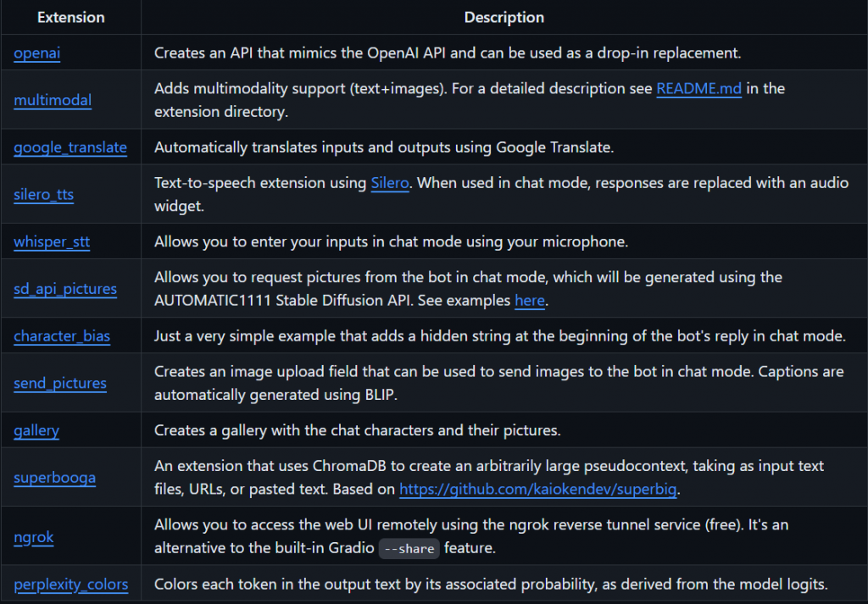Open the character_bias extension link
868x604 pixels.
click(62, 335)
